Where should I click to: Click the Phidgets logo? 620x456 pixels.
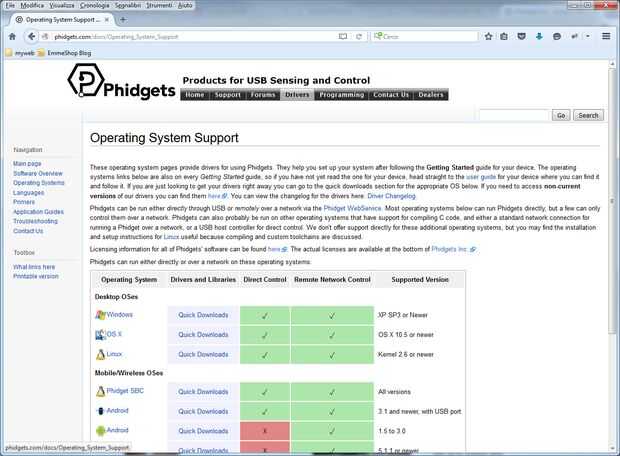(x=121, y=81)
